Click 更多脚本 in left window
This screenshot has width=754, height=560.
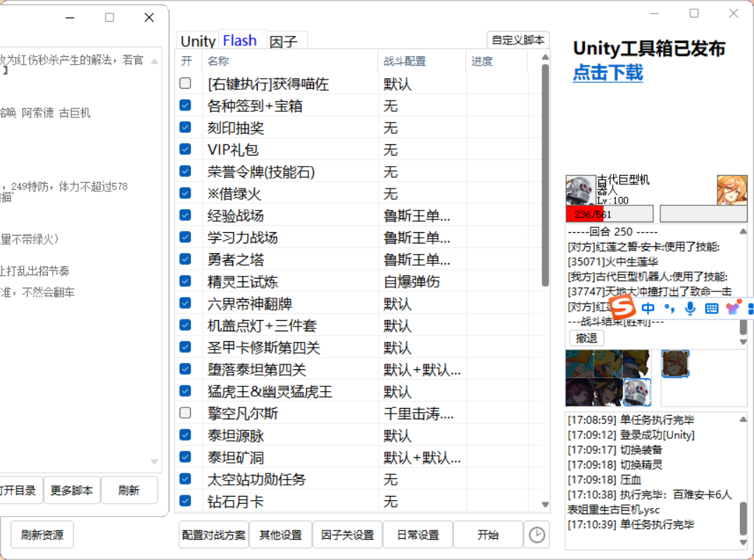[72, 490]
